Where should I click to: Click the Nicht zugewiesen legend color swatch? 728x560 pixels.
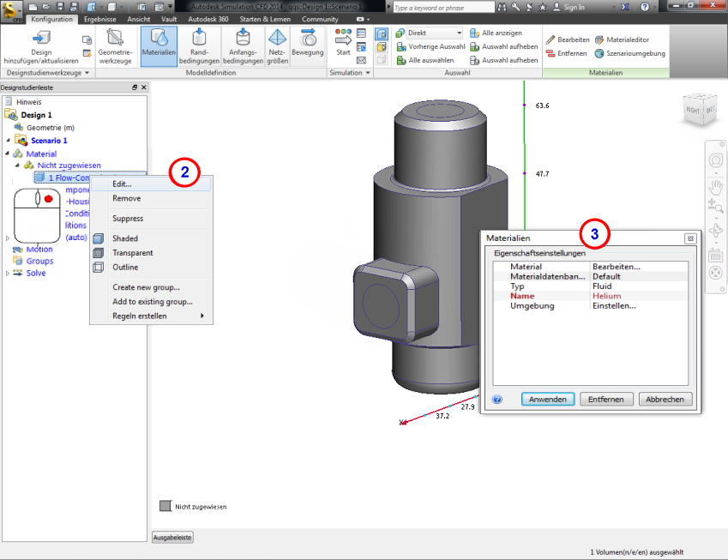(x=165, y=506)
